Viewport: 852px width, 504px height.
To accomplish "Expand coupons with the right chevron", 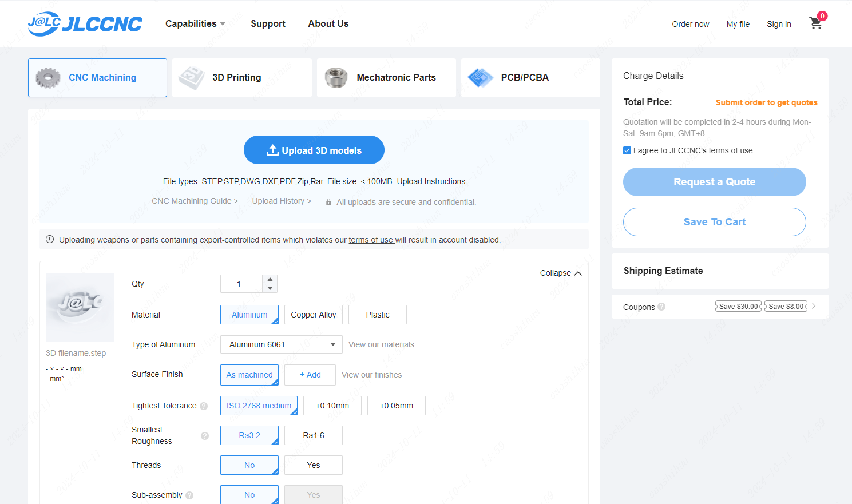I will pos(814,306).
